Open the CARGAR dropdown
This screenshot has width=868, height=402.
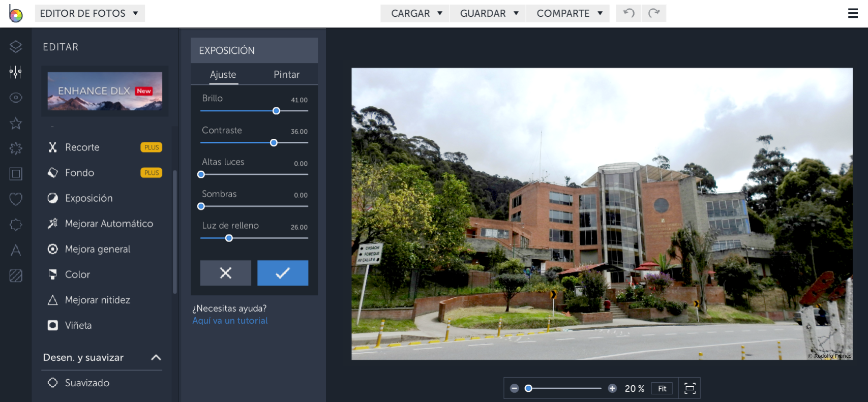416,13
